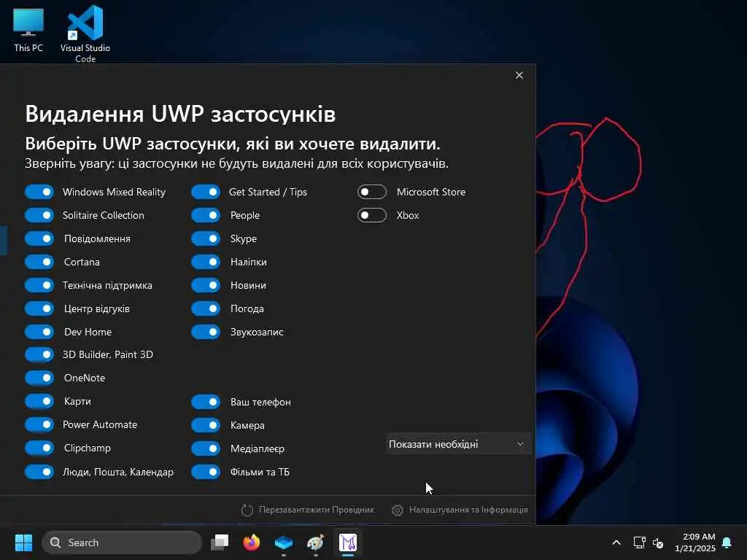Toggle Windows Mixed Reality switch off
Viewport: 747px width, 560px height.
(x=39, y=192)
